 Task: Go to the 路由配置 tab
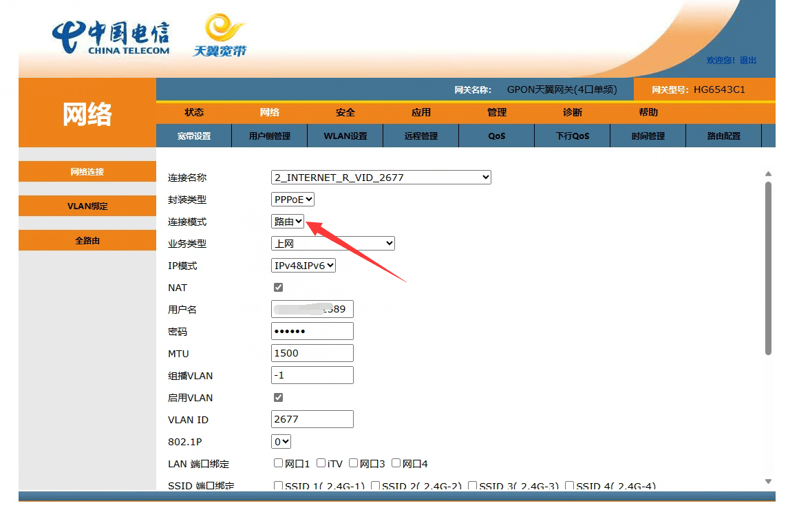click(x=724, y=136)
